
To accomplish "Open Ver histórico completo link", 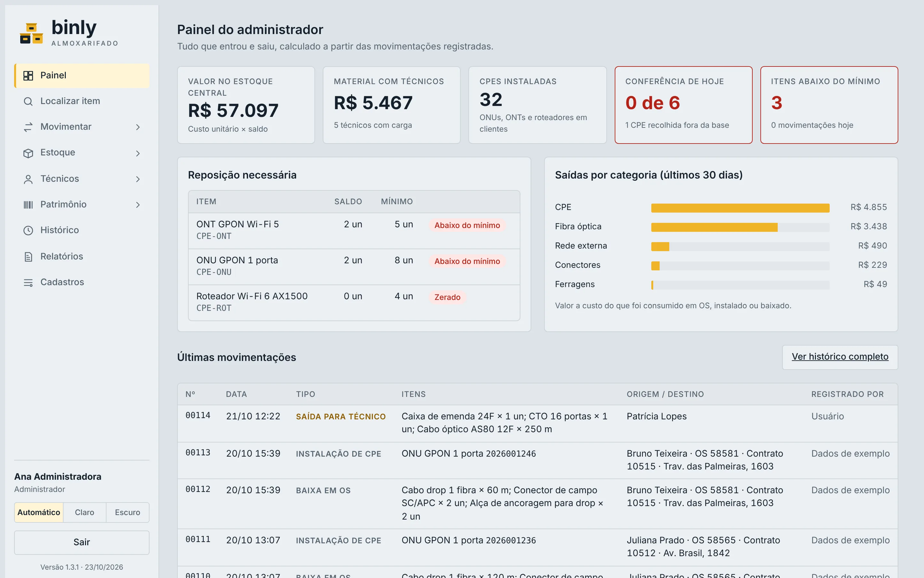I will tap(840, 357).
